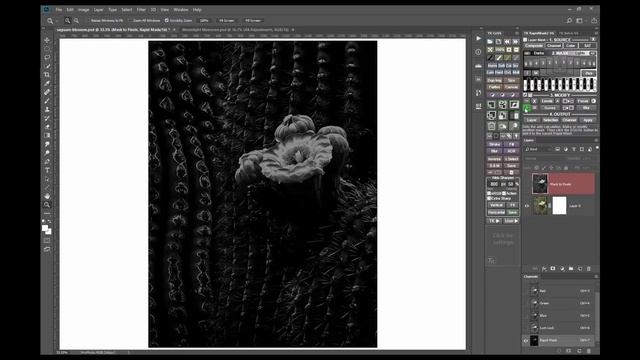Toggle visibility eye of Layer 0
The height and width of the screenshot is (360, 640).
[527, 206]
